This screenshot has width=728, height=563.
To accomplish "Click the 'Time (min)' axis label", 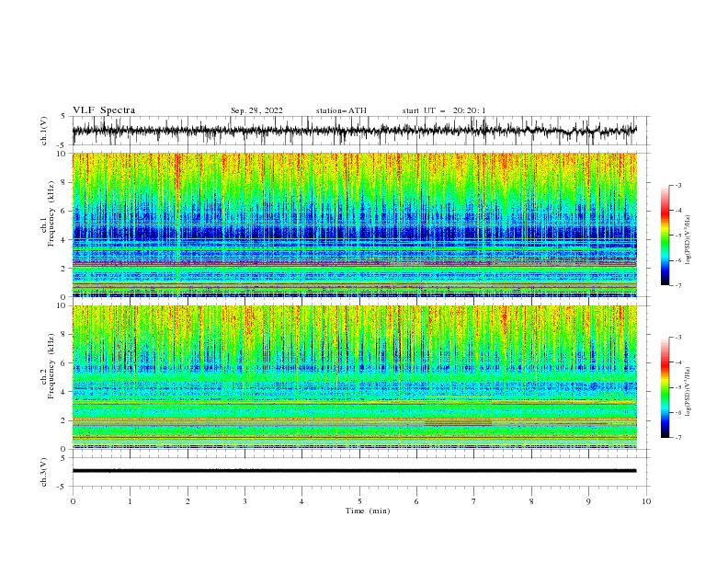I will (x=368, y=511).
